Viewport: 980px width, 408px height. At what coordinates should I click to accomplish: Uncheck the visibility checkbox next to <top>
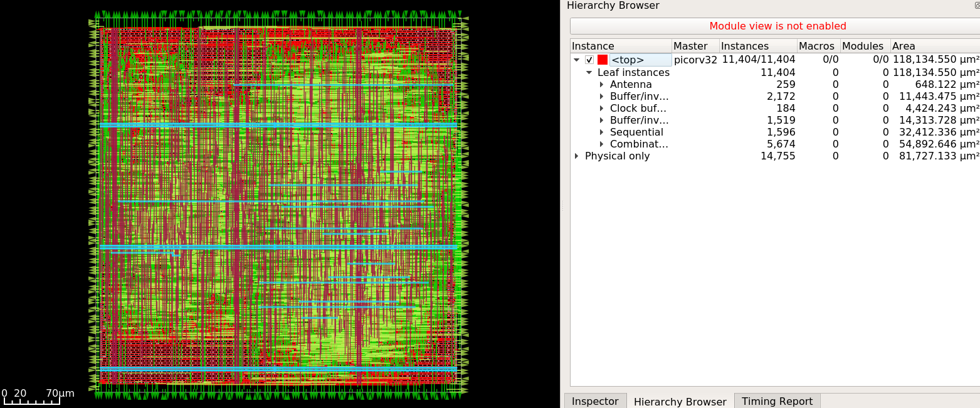(x=588, y=59)
